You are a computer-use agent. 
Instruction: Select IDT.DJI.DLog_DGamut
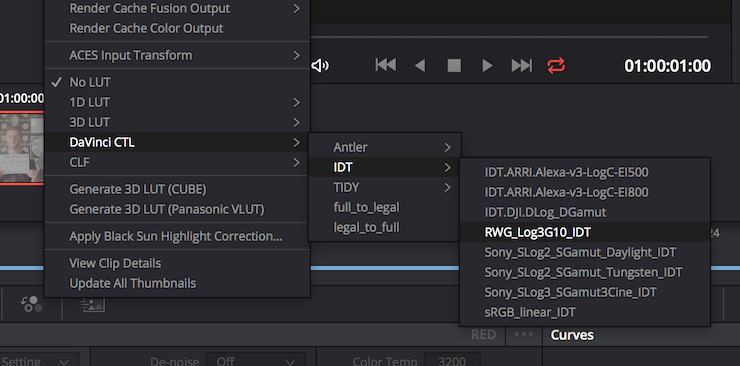585,212
